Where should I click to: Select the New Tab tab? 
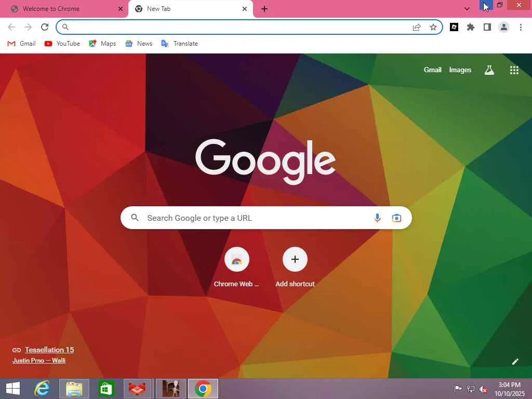[x=191, y=9]
